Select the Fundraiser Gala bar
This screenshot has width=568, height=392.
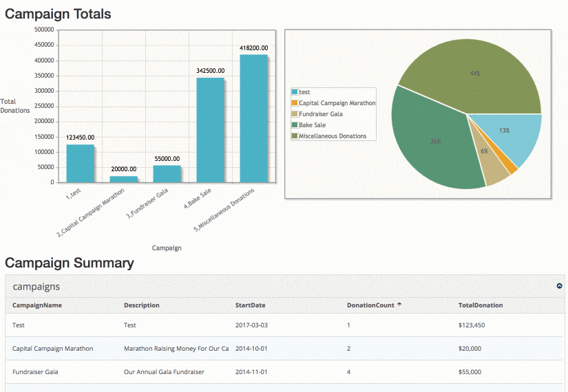(x=167, y=174)
